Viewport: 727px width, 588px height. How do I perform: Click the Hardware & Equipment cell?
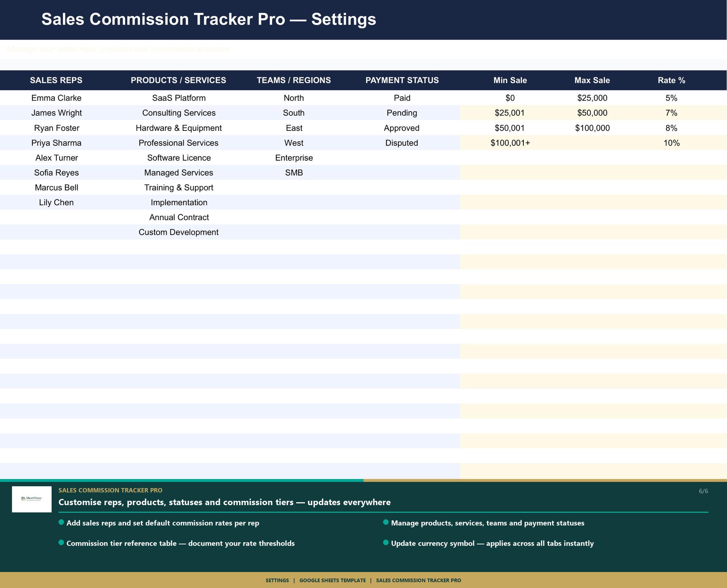pyautogui.click(x=178, y=128)
